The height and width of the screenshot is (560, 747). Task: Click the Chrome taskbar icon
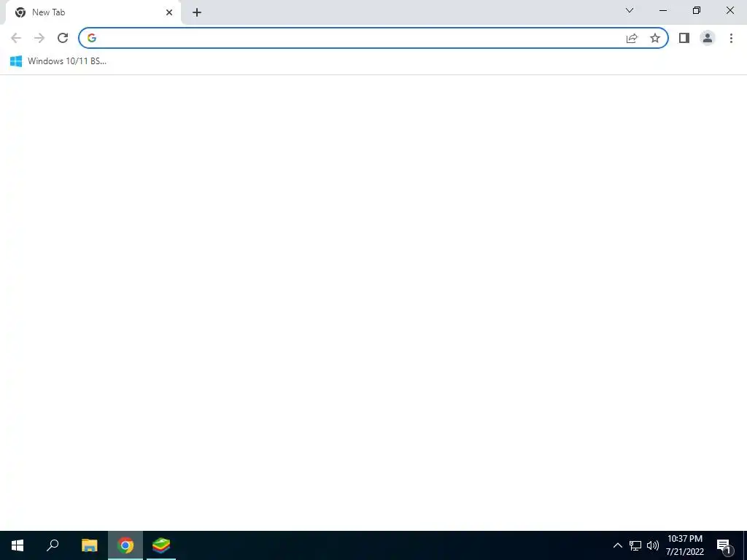point(125,545)
